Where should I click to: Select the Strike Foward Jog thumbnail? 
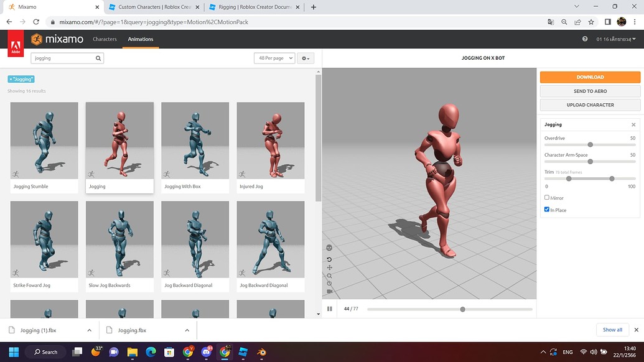(44, 239)
